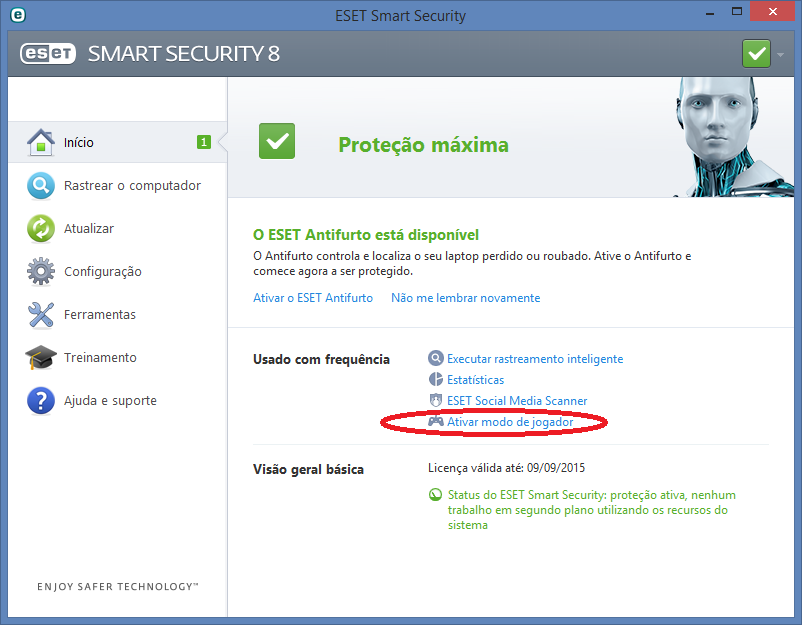Open ESET Social Media Scanner link
This screenshot has height=625, width=802.
[517, 400]
